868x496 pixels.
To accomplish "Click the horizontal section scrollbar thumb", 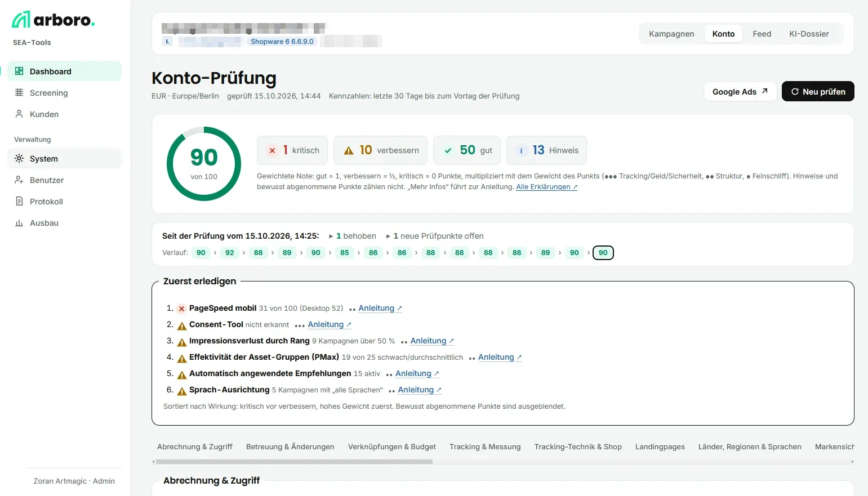I will (x=294, y=462).
